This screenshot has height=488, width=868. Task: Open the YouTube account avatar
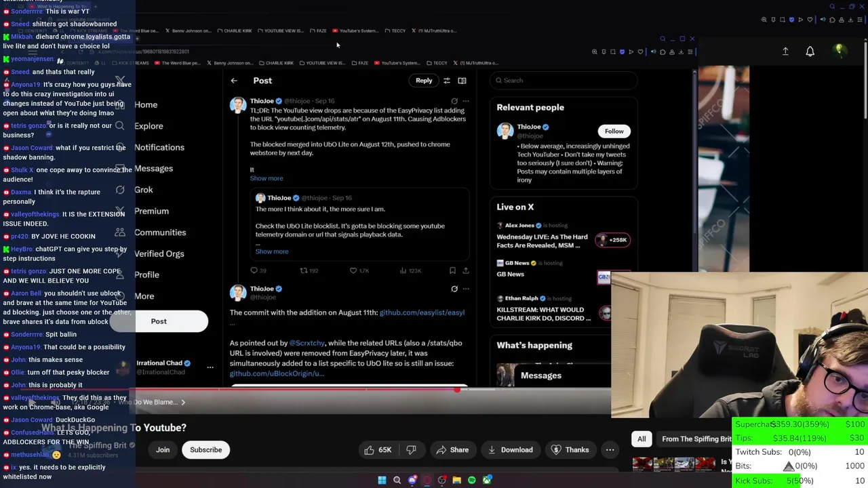click(839, 50)
